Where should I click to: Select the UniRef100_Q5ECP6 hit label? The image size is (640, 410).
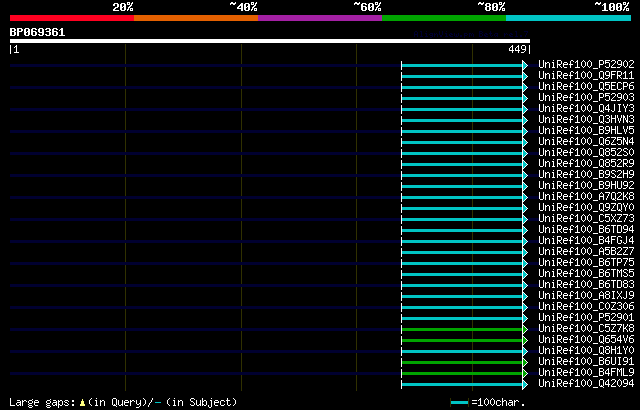586,86
